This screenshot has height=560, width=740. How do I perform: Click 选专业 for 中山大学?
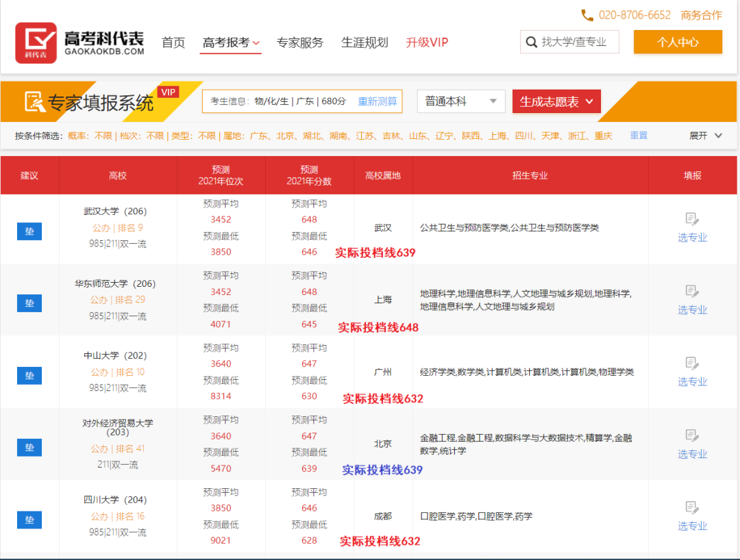click(x=692, y=382)
